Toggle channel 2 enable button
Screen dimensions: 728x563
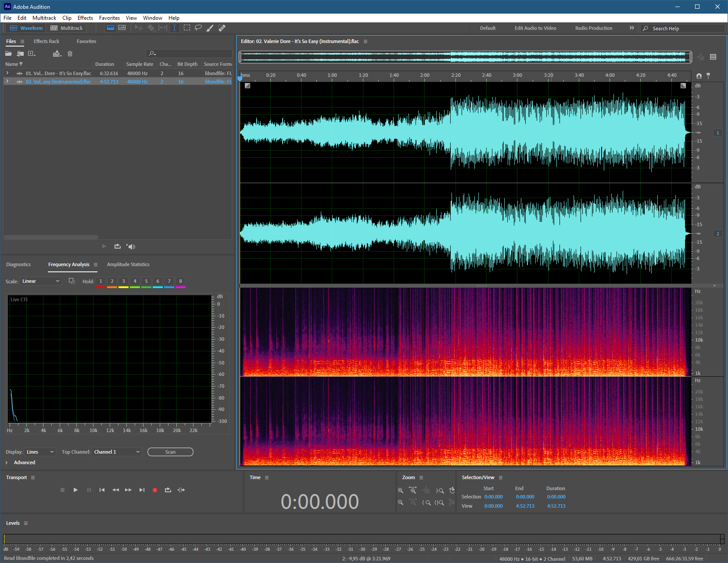(718, 234)
